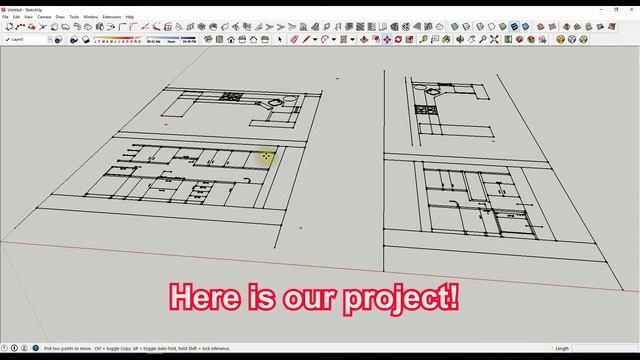This screenshot has height=360, width=640.
Task: Switch to Top view
Action: click(x=220, y=40)
